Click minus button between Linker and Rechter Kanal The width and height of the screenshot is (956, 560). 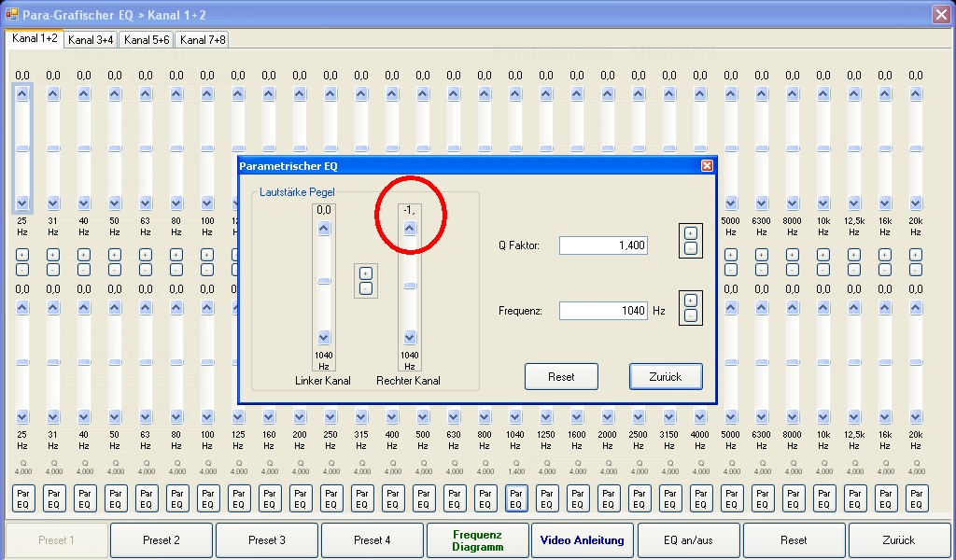[366, 288]
